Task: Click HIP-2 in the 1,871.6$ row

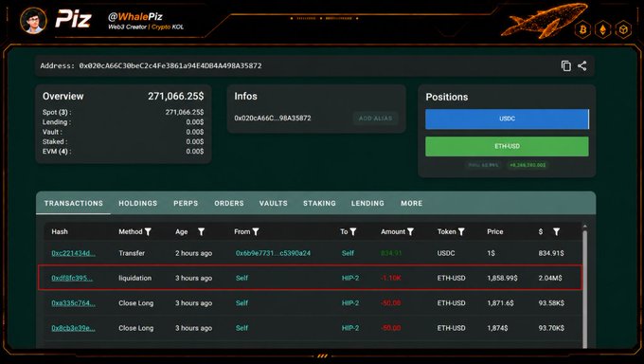Action: click(349, 303)
